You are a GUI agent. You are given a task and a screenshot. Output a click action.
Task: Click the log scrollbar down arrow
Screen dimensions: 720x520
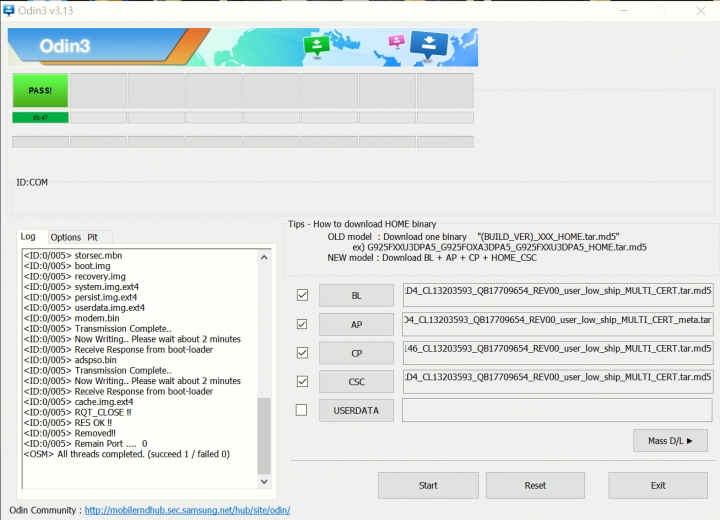[264, 481]
